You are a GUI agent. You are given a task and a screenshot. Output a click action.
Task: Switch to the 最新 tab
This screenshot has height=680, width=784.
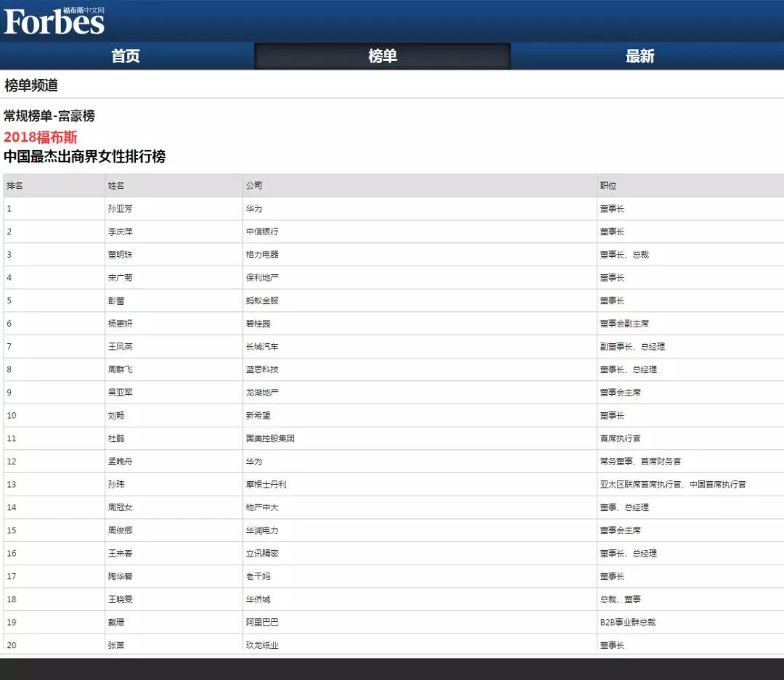[640, 56]
